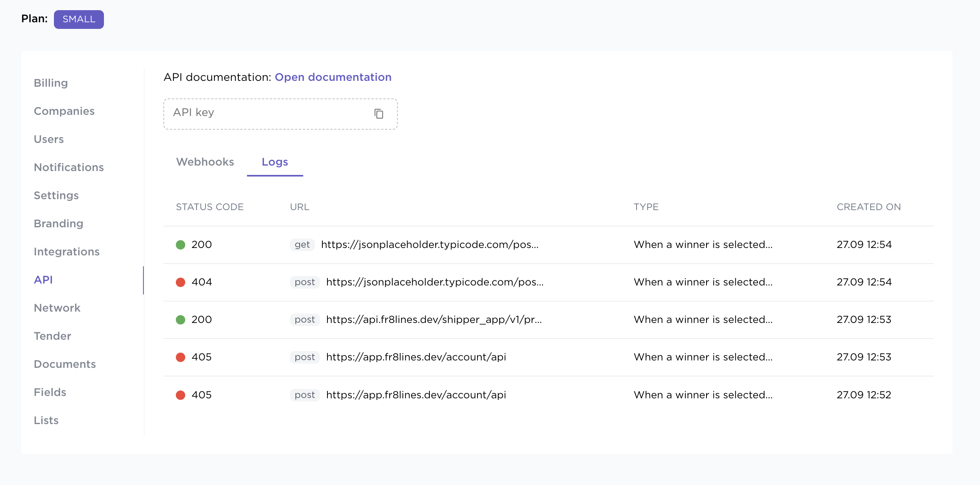The image size is (980, 485).
Task: Click the app.fr8lines.dev URL in 12:52 row
Action: [416, 395]
